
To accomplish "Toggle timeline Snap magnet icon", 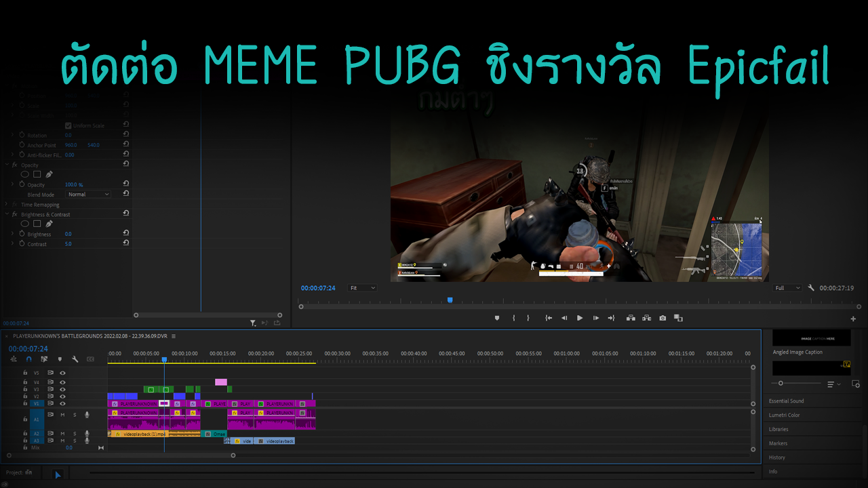I will click(28, 359).
